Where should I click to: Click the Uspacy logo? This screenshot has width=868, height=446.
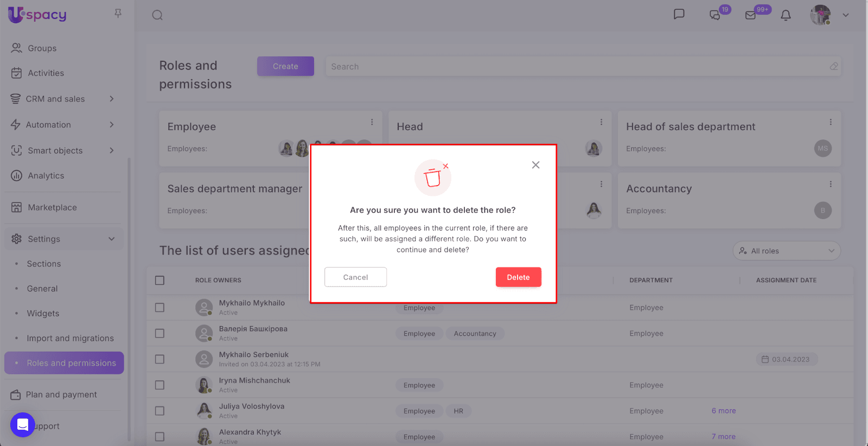coord(37,15)
